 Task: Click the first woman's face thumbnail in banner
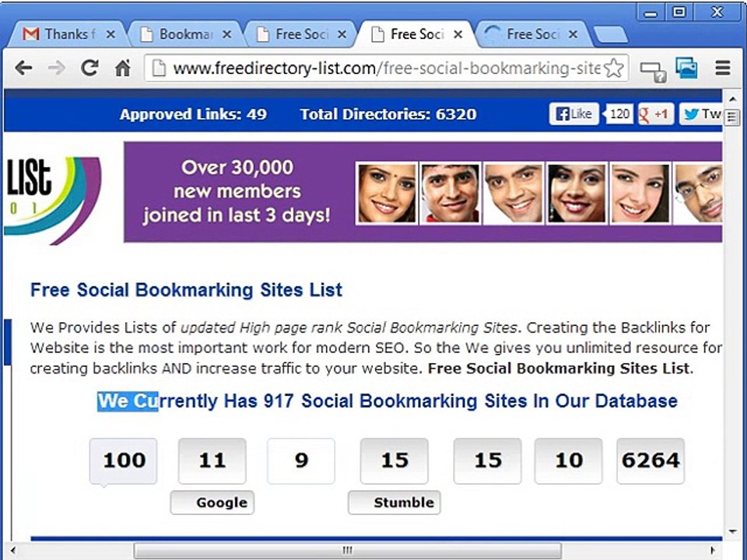pos(387,193)
